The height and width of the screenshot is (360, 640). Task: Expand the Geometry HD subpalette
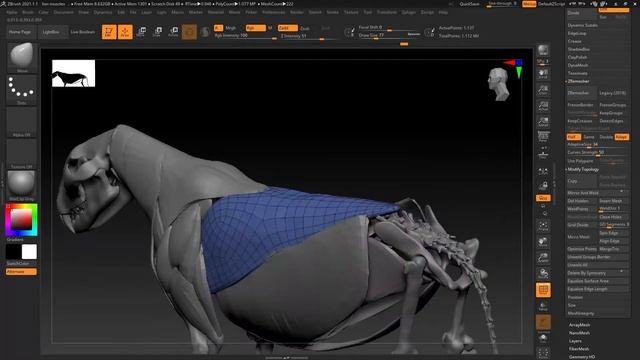point(582,357)
